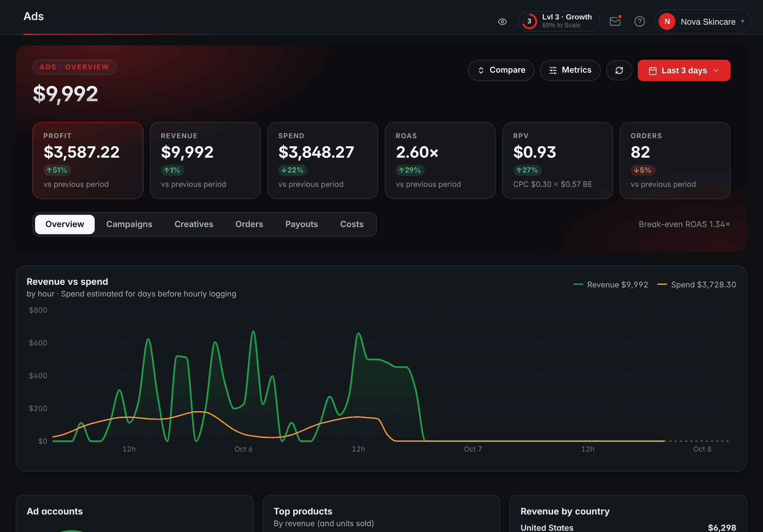Click the refresh data icon button

619,70
